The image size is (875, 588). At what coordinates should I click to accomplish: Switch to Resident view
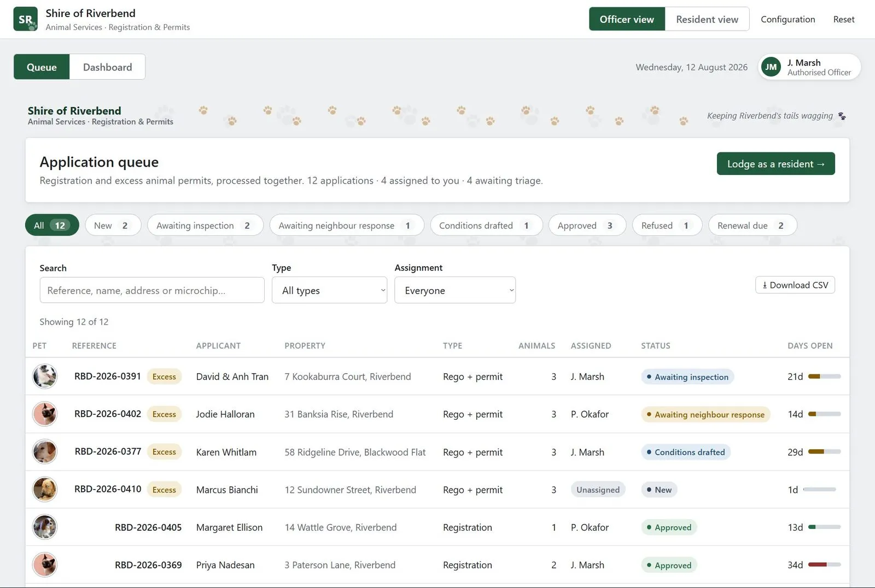coord(707,19)
